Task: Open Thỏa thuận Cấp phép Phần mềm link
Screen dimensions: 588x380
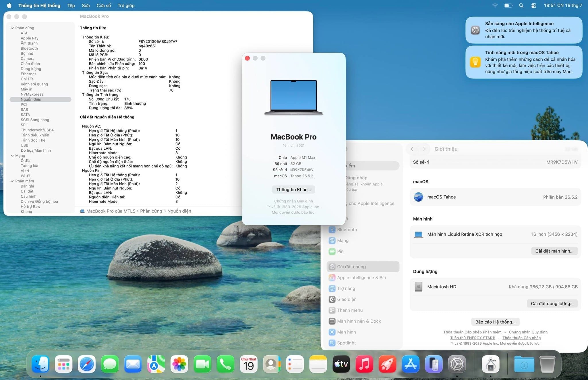Action: (x=472, y=332)
